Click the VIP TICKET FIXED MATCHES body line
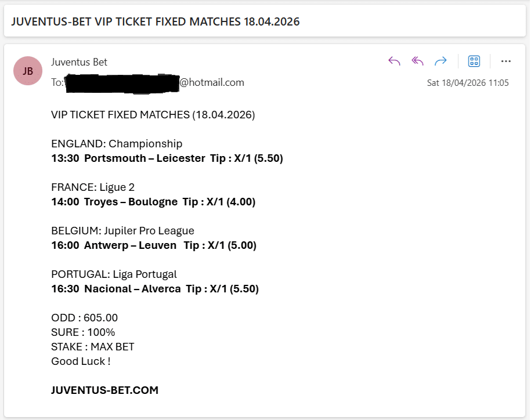Screen dimensions: 531x420 click(153, 115)
